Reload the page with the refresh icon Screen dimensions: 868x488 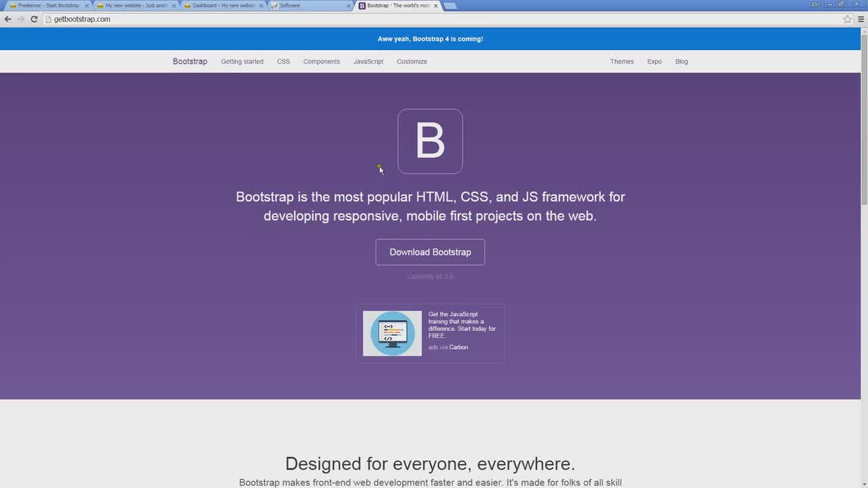tap(34, 19)
